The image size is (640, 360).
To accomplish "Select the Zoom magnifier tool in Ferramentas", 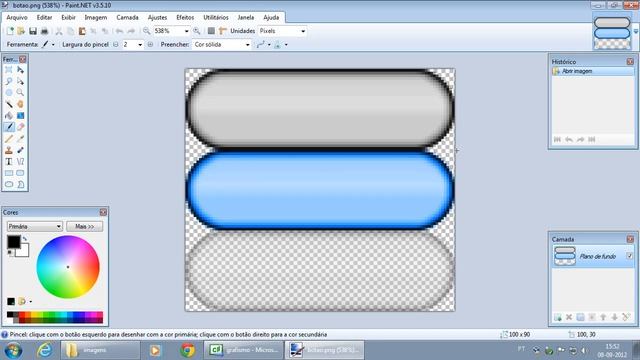I will coord(20,93).
